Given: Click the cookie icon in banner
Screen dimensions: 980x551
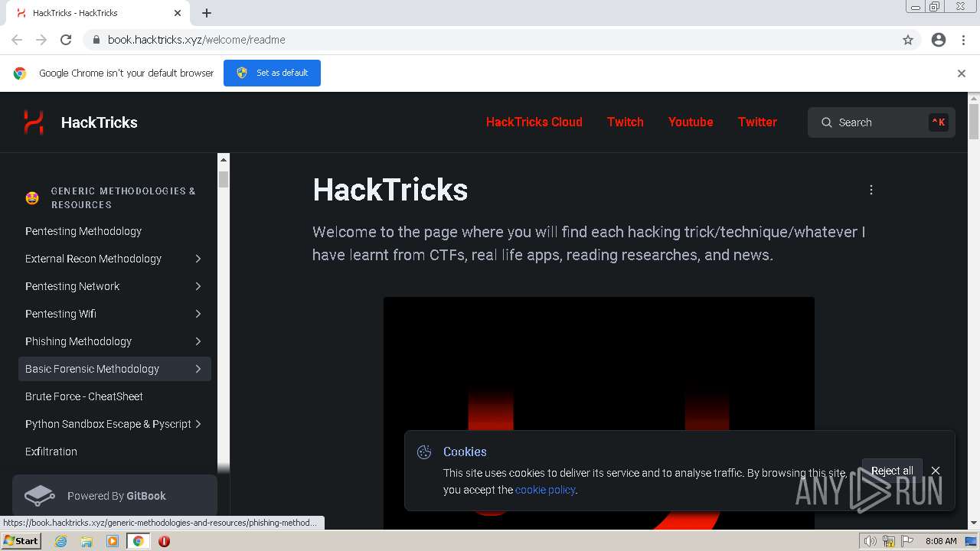Looking at the screenshot, I should click(x=424, y=452).
